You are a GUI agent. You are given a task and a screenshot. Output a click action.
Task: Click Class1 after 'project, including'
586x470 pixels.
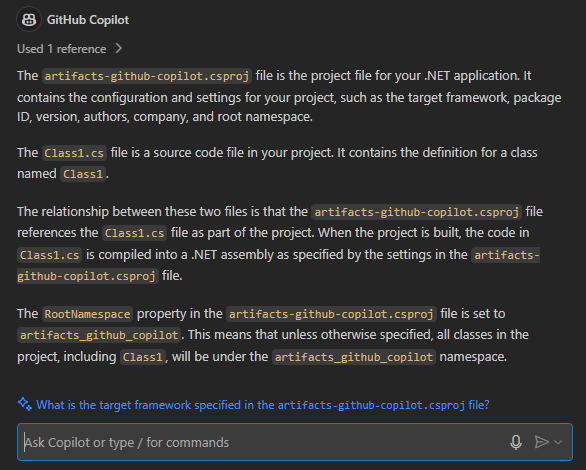[143, 357]
